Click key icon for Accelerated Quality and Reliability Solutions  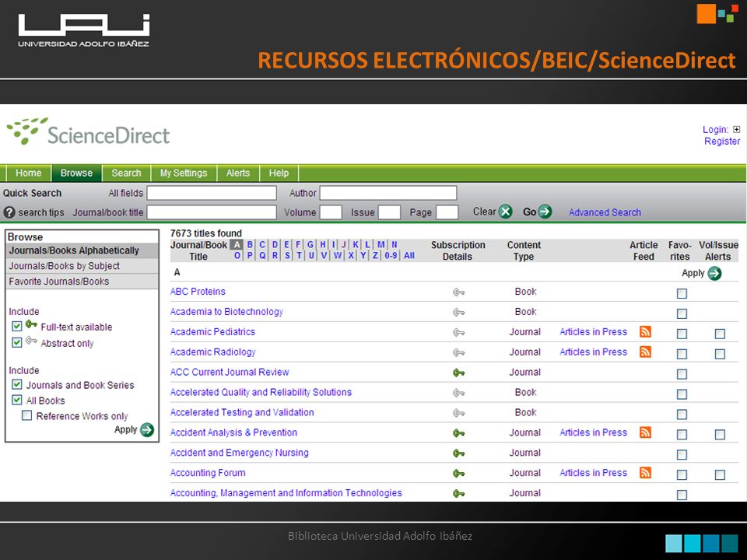[459, 393]
